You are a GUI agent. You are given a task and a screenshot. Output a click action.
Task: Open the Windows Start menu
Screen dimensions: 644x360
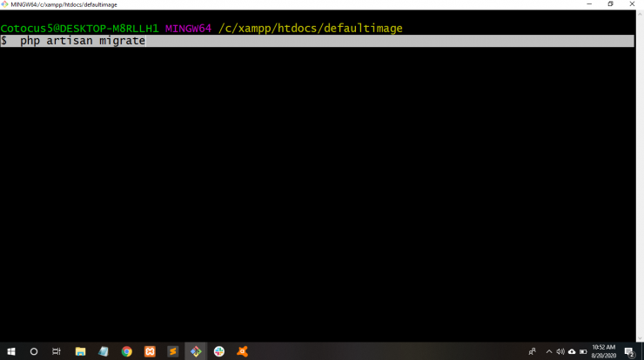click(11, 351)
